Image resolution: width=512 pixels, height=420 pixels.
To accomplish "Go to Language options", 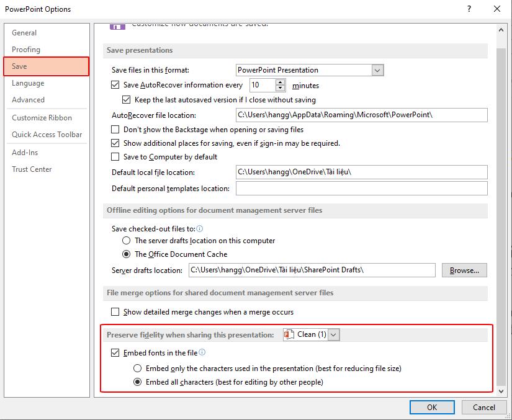I will [47, 83].
